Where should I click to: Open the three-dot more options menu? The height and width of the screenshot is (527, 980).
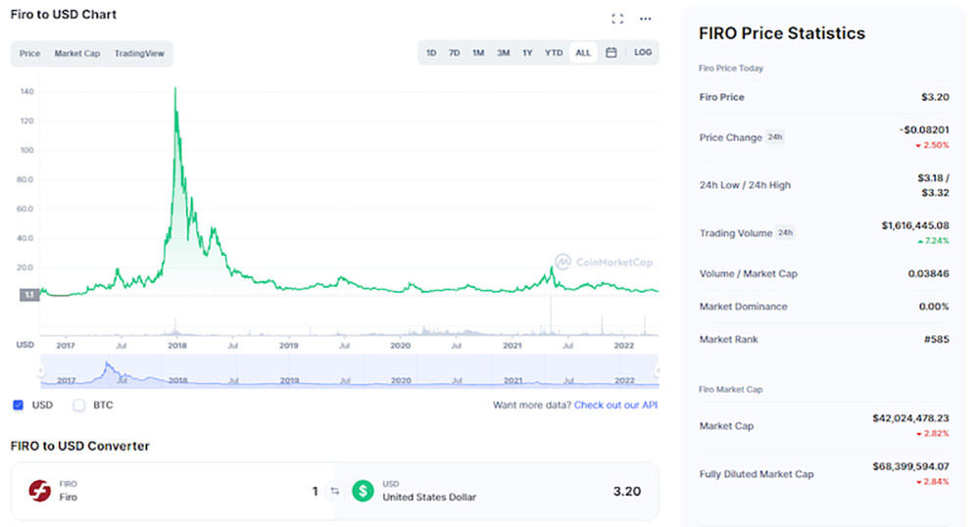click(x=646, y=19)
